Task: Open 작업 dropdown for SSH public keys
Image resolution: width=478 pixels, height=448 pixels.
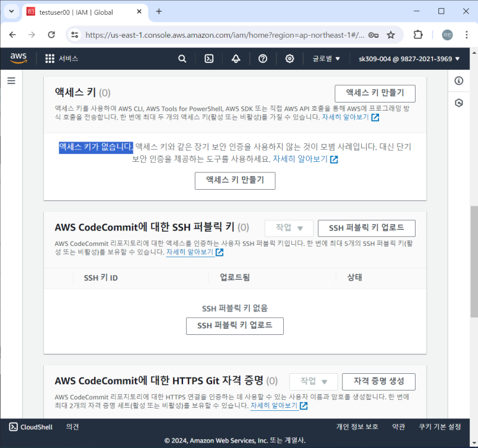Action: [289, 228]
